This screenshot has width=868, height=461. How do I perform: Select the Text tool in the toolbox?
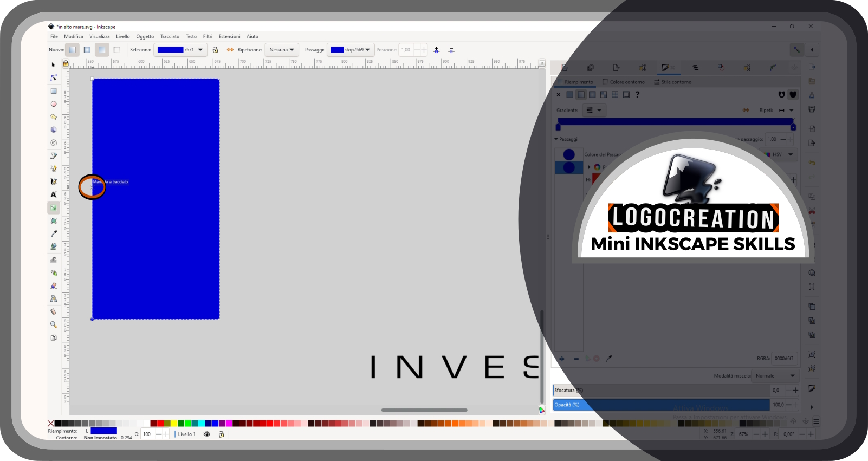tap(54, 194)
